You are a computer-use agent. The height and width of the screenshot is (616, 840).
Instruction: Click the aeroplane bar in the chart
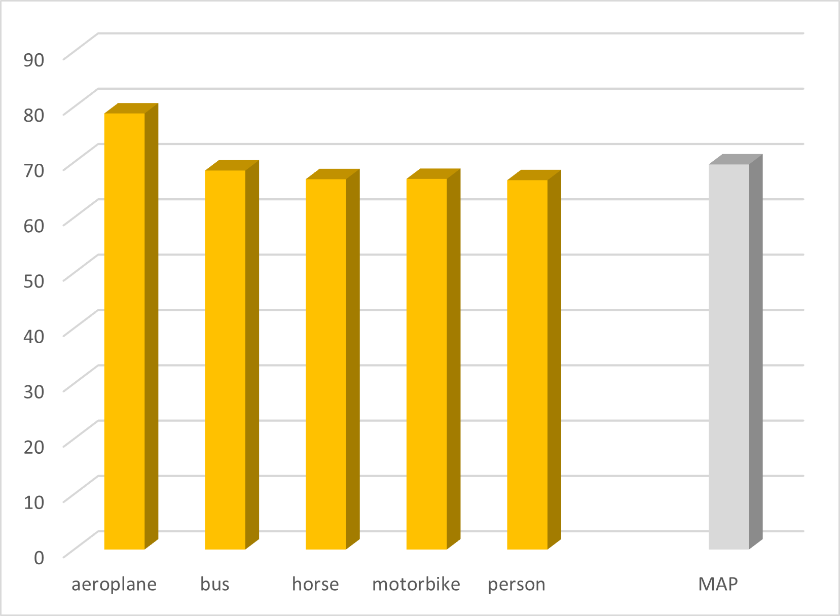pos(125,330)
